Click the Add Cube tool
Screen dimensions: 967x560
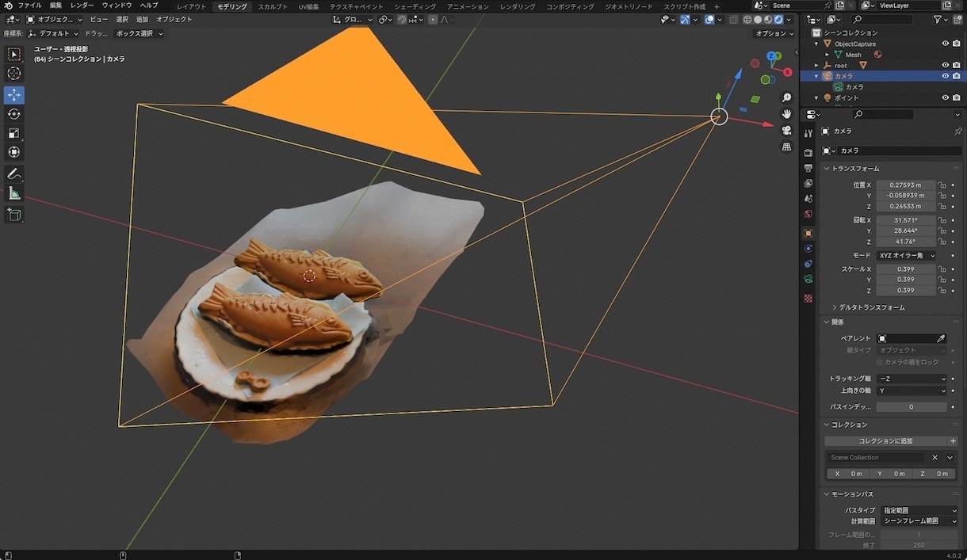14,215
